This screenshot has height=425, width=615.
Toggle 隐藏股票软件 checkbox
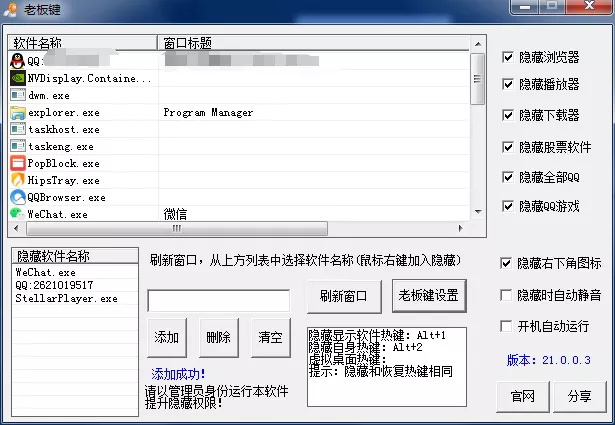(508, 147)
